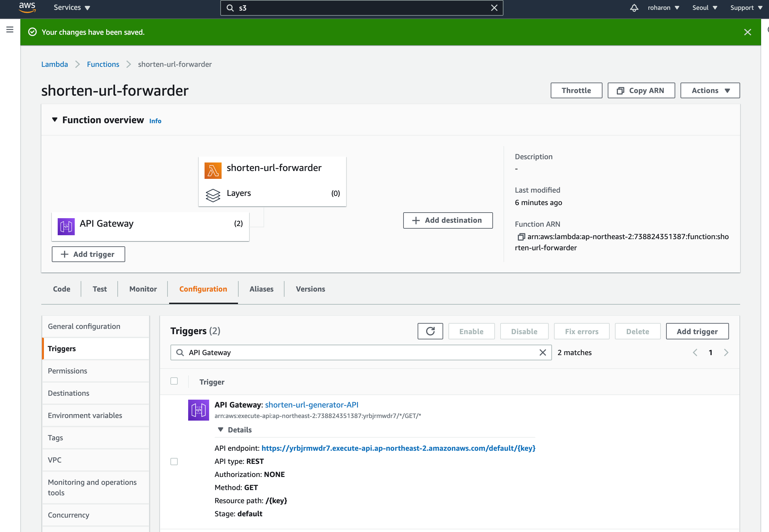Collapse the Function overview section
This screenshot has width=769, height=532.
(55, 120)
